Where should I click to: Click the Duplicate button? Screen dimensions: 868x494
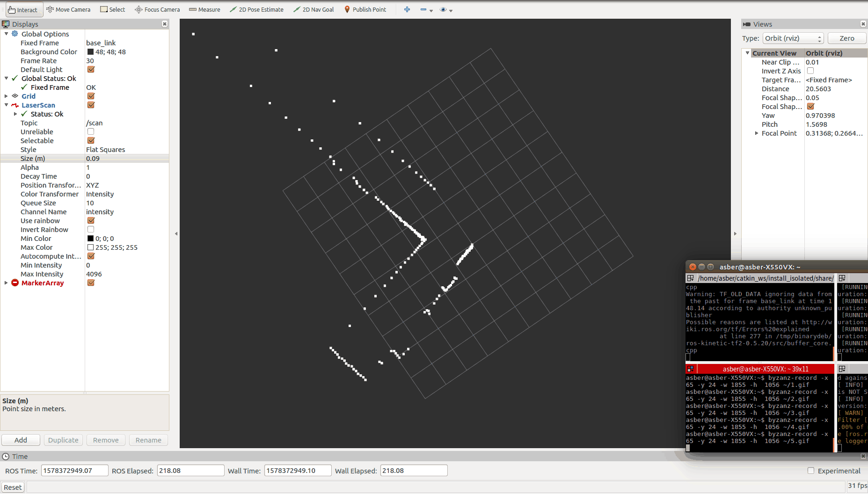(63, 440)
